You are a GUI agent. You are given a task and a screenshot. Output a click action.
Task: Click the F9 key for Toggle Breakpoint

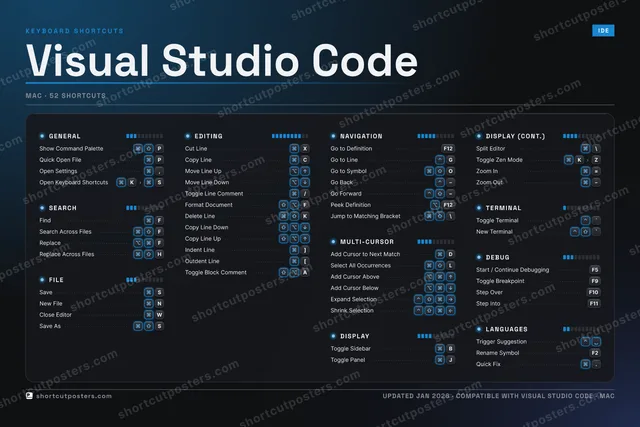pyautogui.click(x=595, y=281)
